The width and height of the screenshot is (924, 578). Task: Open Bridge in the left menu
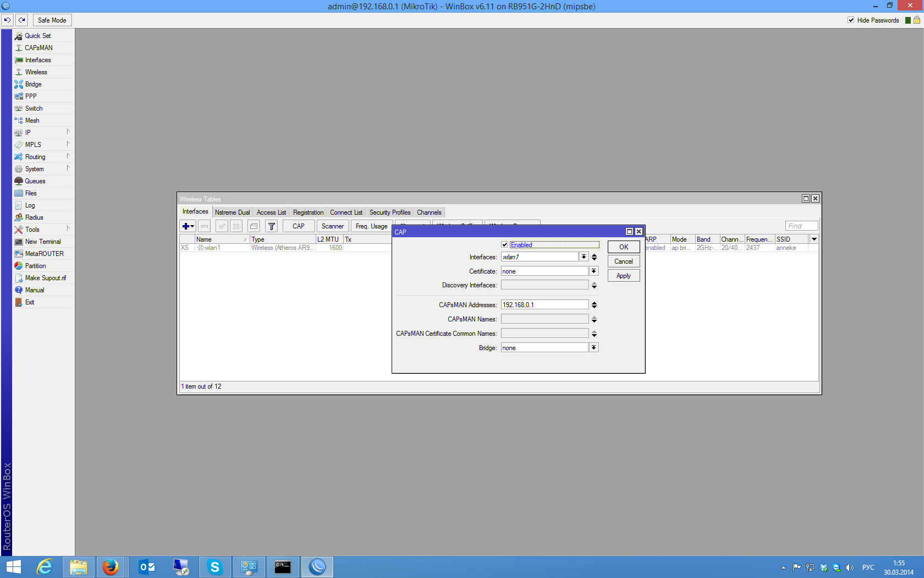pos(33,84)
